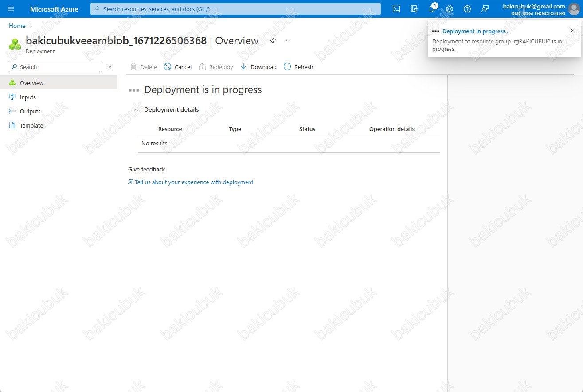Close the Deployment in progress notification

(573, 31)
